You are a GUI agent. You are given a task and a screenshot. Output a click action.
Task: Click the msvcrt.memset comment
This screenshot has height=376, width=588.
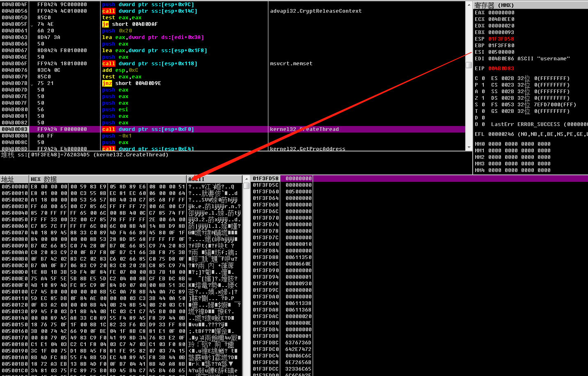tap(291, 64)
